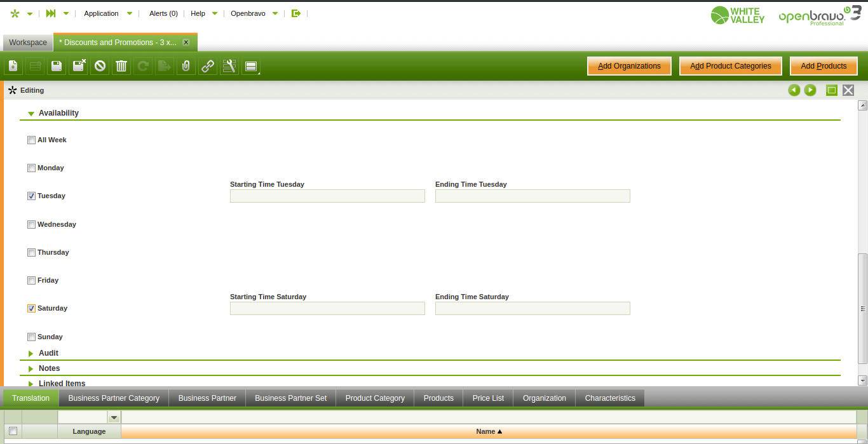Open attachments with the paperclip icon

point(186,66)
